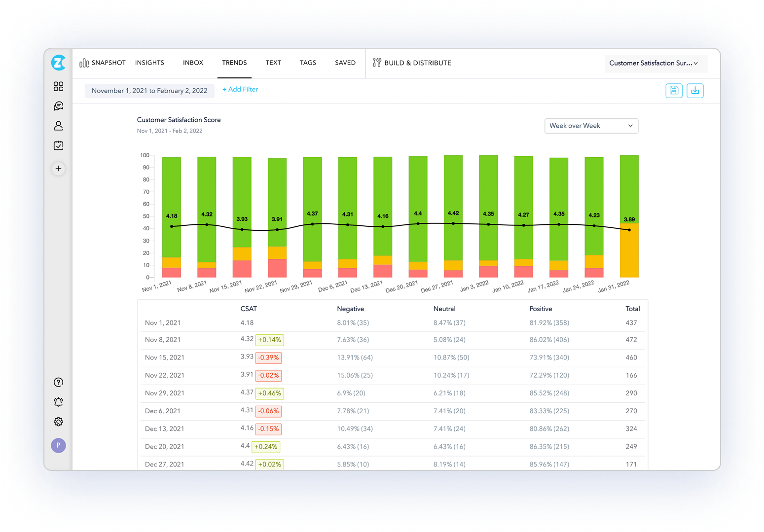
Task: Click the + Add Filter link
Action: [x=240, y=89]
